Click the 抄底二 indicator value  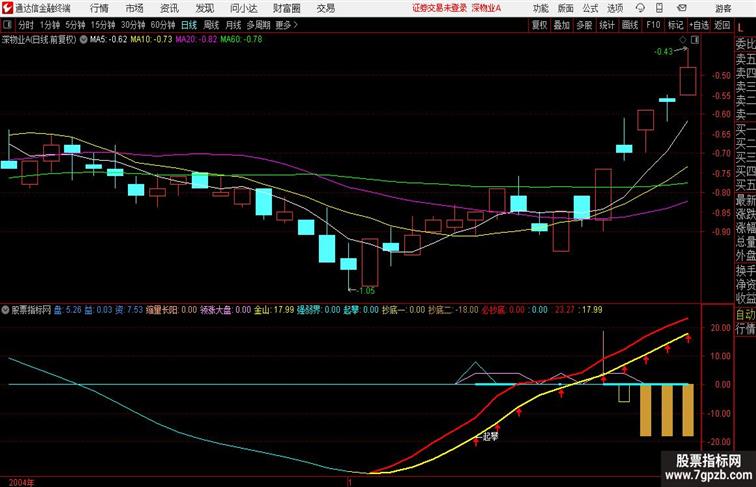tap(453, 310)
